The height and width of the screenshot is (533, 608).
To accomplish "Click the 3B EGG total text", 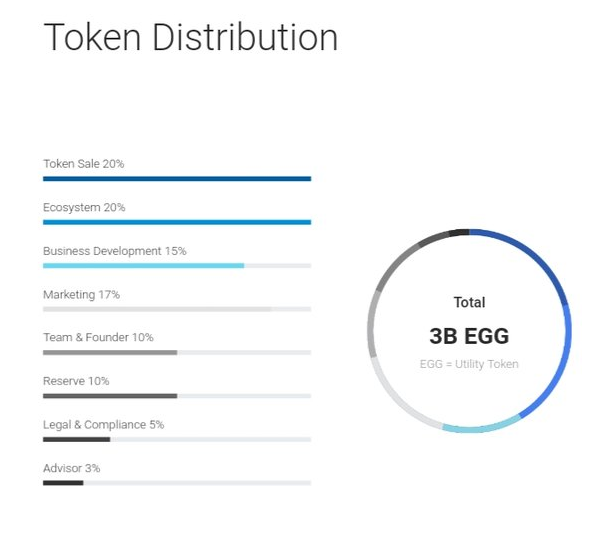I will coord(469,336).
